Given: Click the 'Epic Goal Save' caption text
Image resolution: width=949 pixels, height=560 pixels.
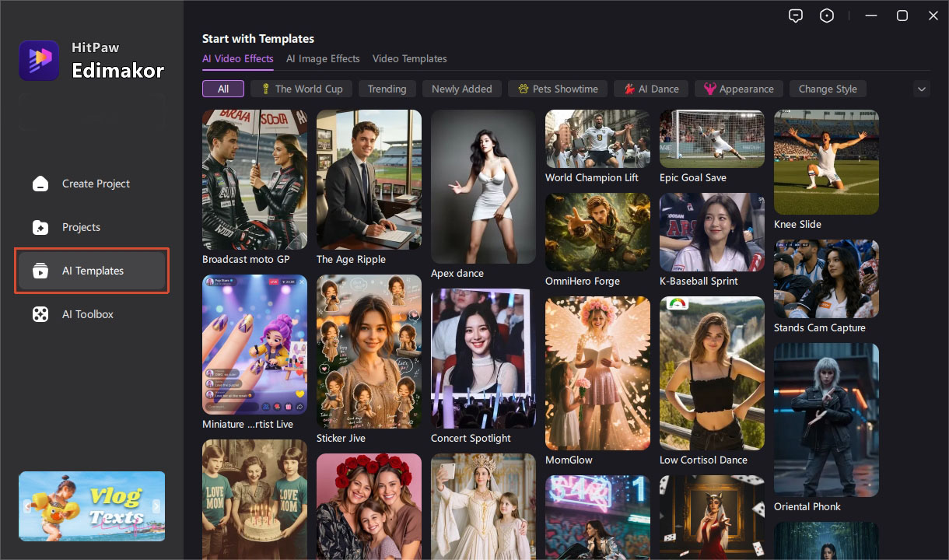Looking at the screenshot, I should click(693, 177).
